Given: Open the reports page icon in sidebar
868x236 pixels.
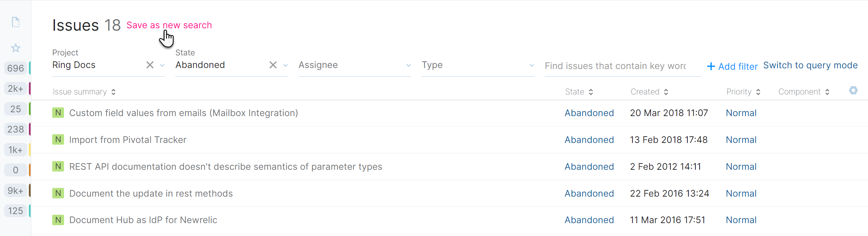Looking at the screenshot, I should [x=15, y=22].
